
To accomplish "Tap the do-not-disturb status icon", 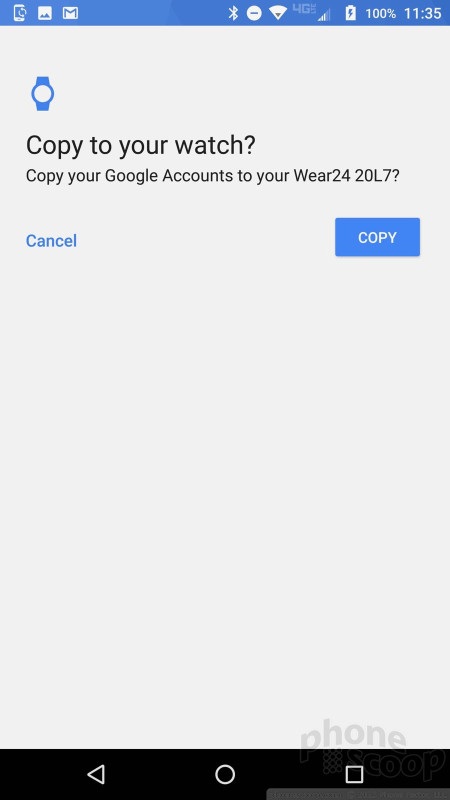I will (254, 13).
